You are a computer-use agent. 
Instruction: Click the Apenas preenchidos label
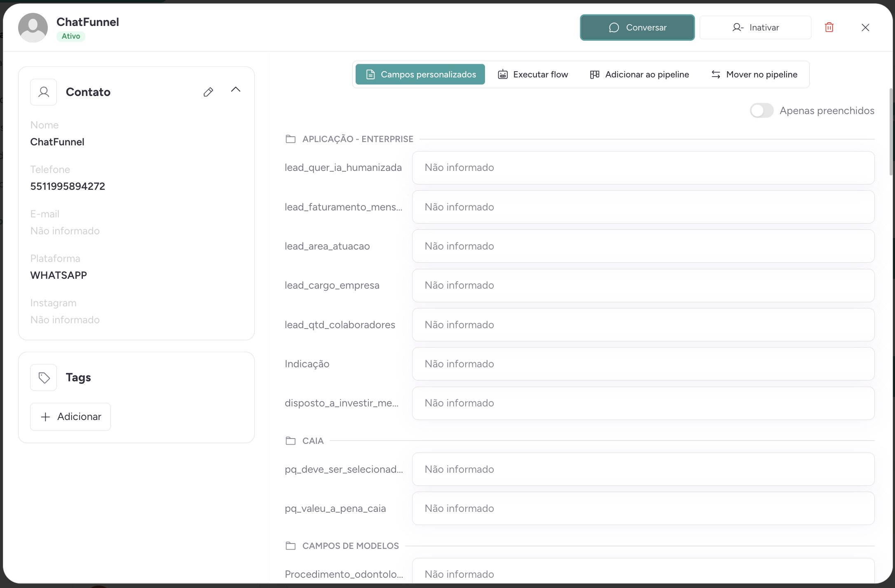pos(827,111)
